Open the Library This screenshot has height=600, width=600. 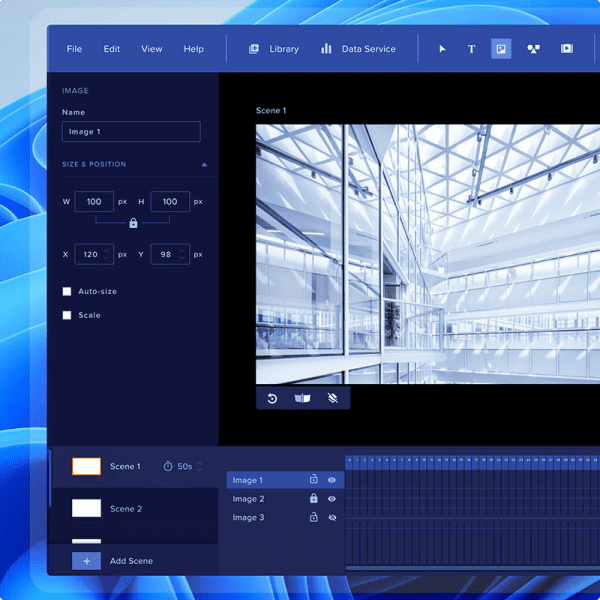273,49
